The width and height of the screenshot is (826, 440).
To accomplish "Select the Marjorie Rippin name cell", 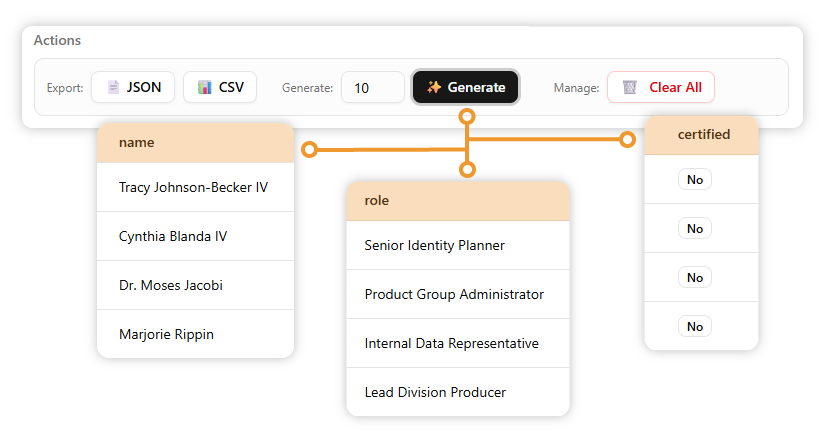I will [x=166, y=334].
